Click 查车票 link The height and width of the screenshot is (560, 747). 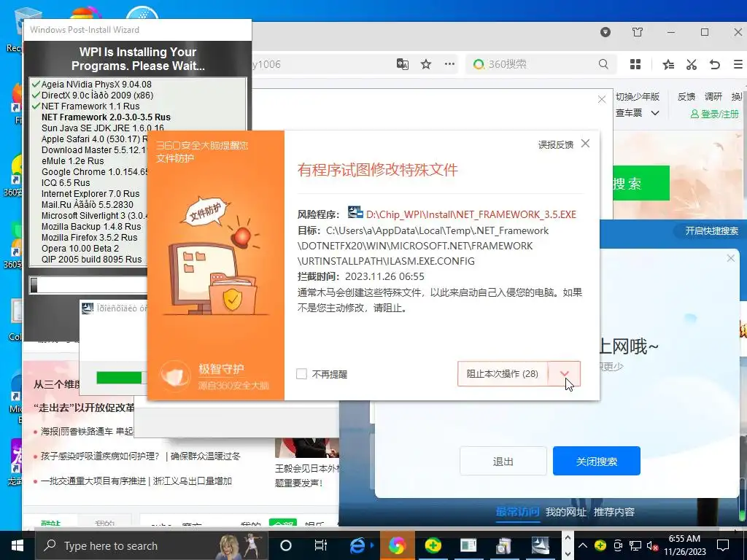[x=628, y=113]
